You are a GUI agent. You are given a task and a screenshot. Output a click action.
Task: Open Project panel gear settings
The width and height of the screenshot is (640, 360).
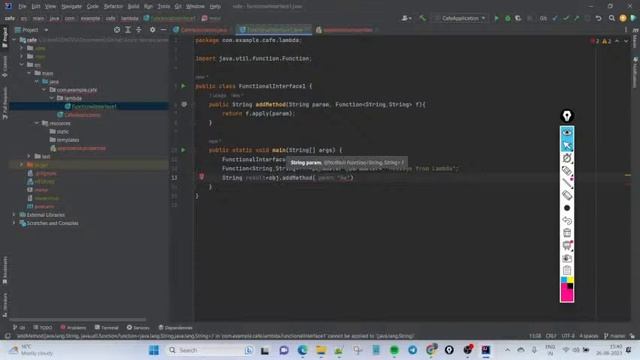[x=152, y=30]
